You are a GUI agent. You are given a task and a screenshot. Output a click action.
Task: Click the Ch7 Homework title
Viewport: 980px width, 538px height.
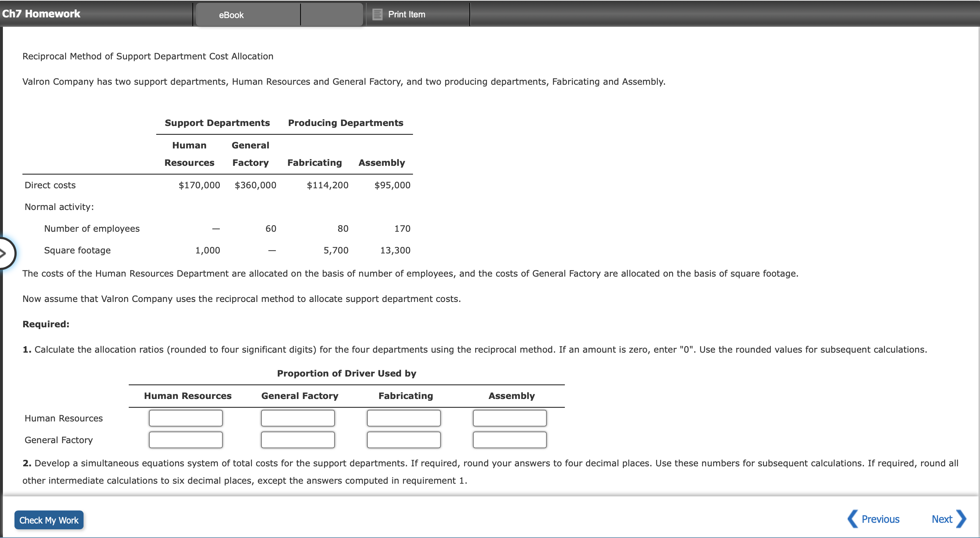41,14
